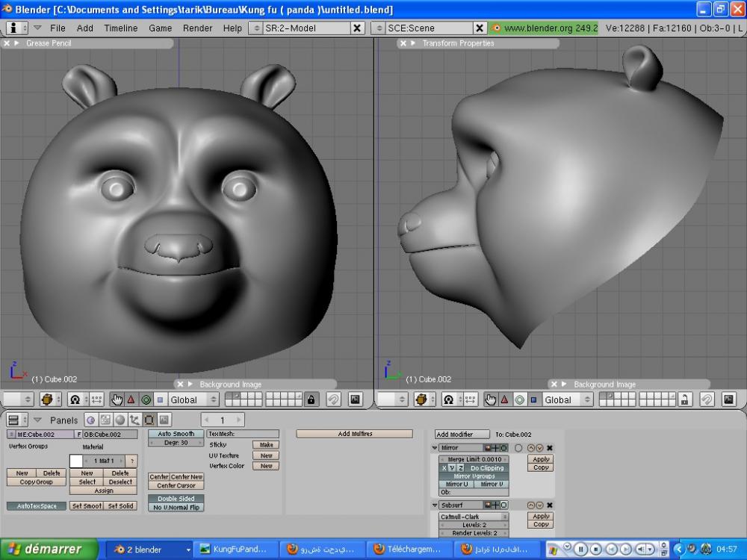
Task: Open the Global orientation dropdown in left viewport
Action: click(x=193, y=399)
